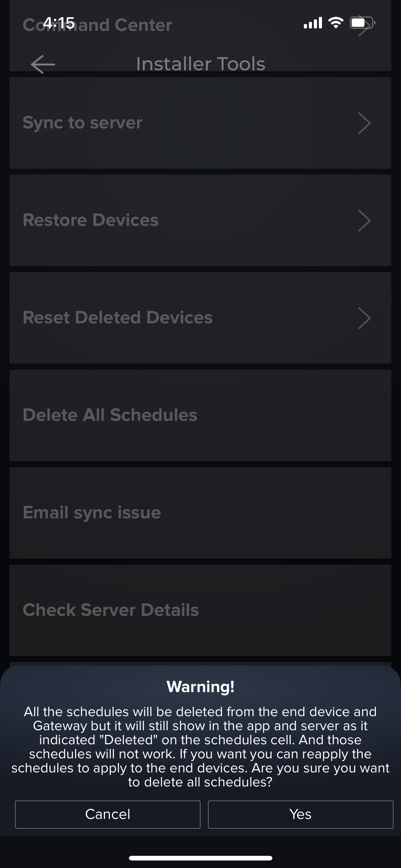Tap the Wi-Fi status icon
The width and height of the screenshot is (401, 868).
point(336,23)
